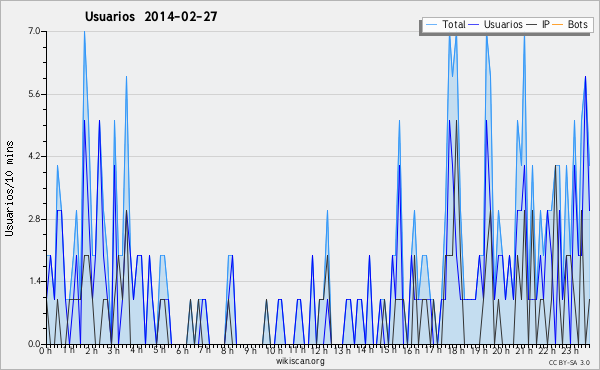Click the '20 h' x-axis label
Image resolution: width=600 pixels, height=370 pixels.
coord(501,350)
